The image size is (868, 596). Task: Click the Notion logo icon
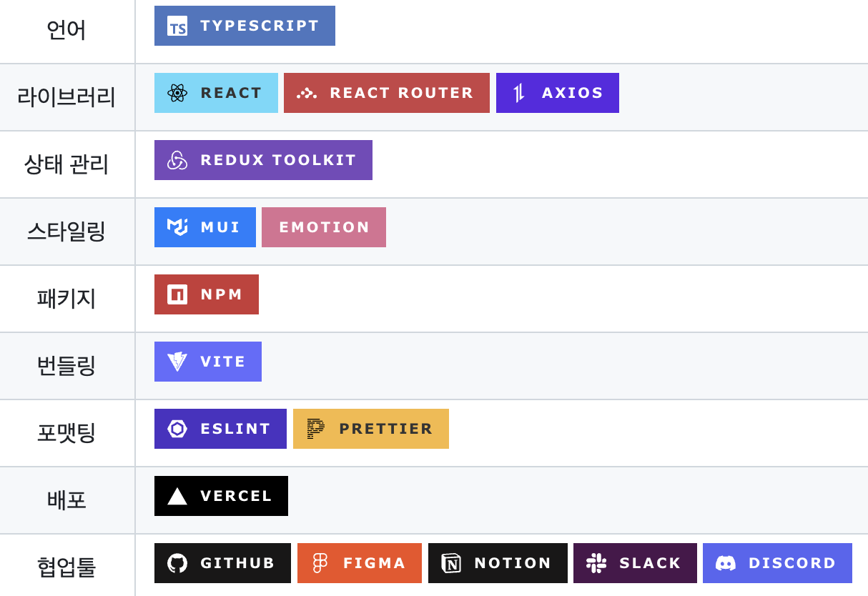pyautogui.click(x=451, y=563)
